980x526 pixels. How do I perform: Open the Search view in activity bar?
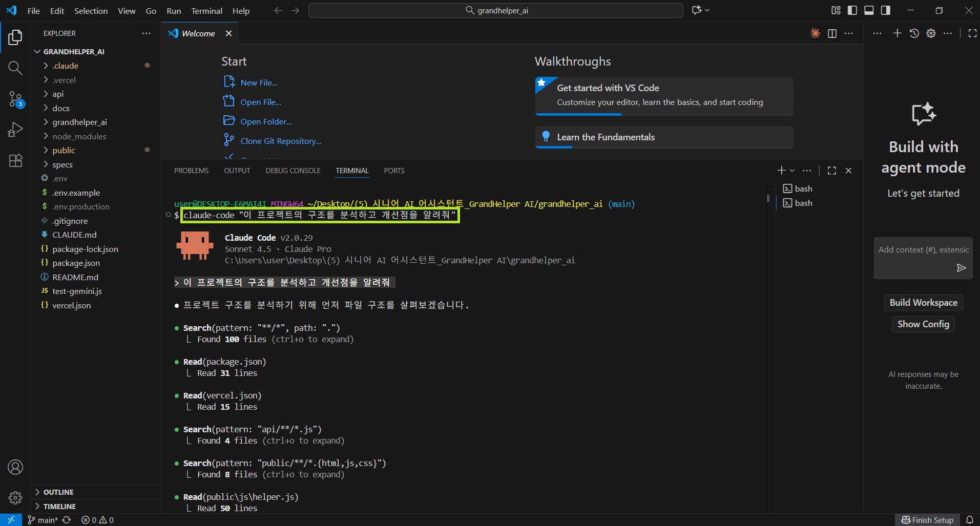coord(15,68)
